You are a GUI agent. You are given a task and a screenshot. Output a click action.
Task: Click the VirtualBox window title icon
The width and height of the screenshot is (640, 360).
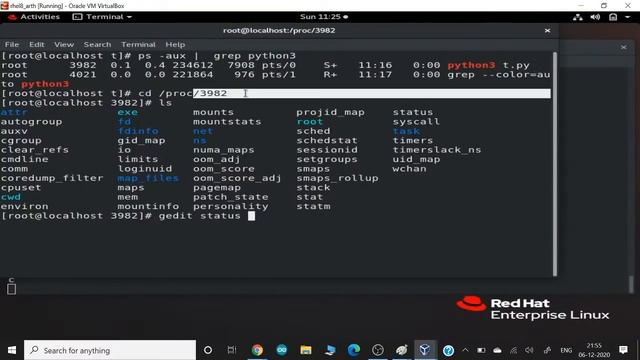tap(4, 6)
